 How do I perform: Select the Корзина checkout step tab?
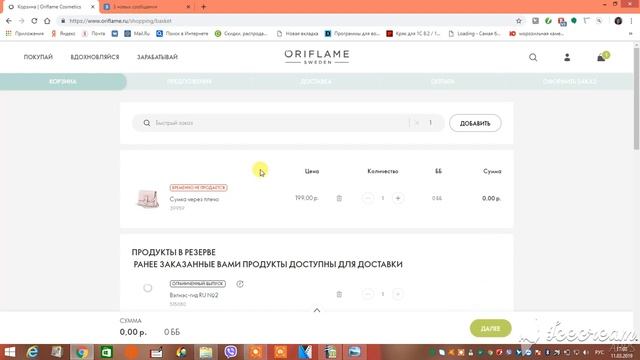[63, 82]
